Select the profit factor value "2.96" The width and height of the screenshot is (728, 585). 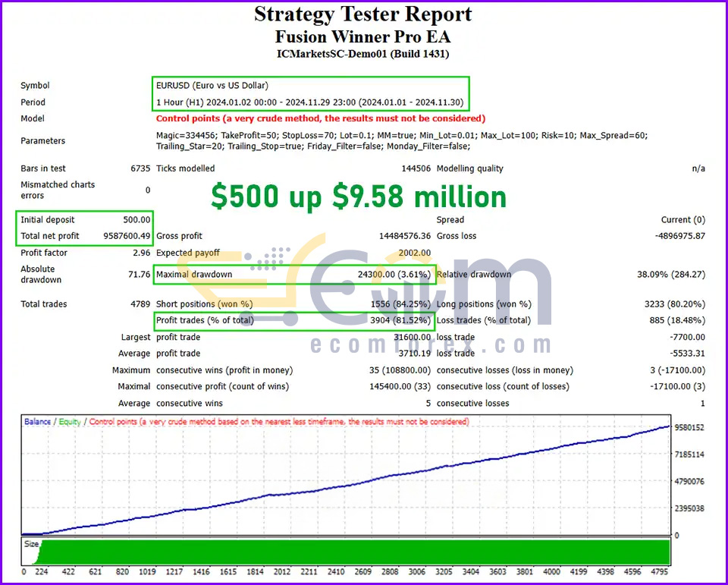click(142, 253)
